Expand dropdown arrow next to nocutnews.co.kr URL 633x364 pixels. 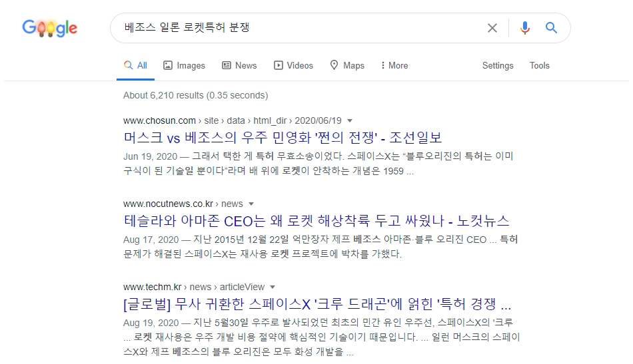coord(251,204)
